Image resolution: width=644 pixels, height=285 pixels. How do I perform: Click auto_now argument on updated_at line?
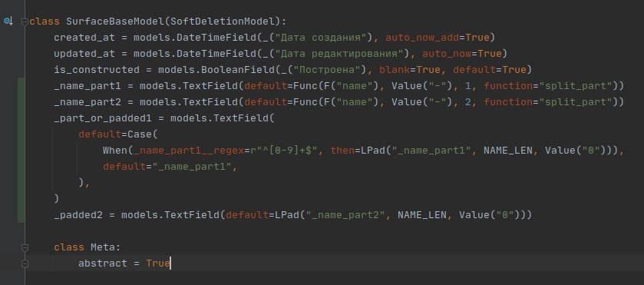coord(447,54)
